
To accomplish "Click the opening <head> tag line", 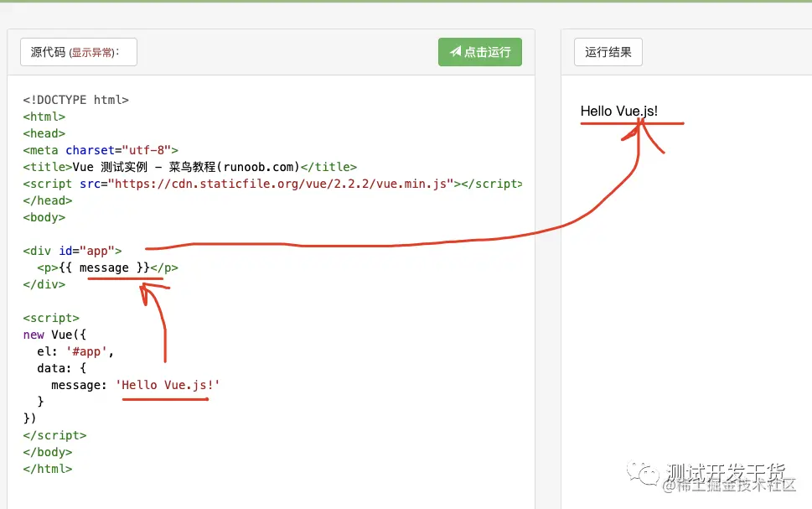I will click(x=44, y=133).
